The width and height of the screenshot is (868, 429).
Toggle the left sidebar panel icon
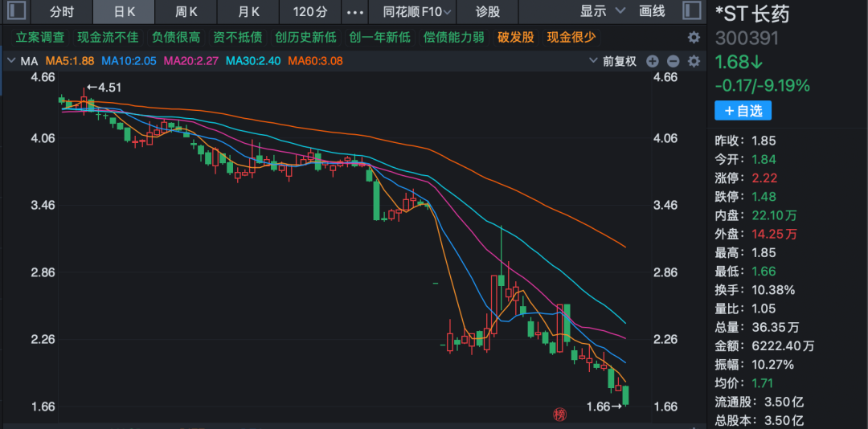[16, 11]
